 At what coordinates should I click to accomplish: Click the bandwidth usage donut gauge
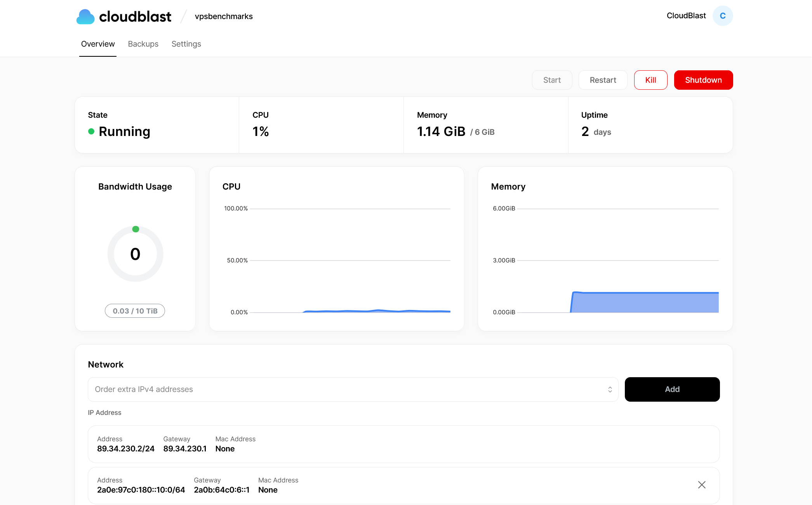(x=135, y=254)
